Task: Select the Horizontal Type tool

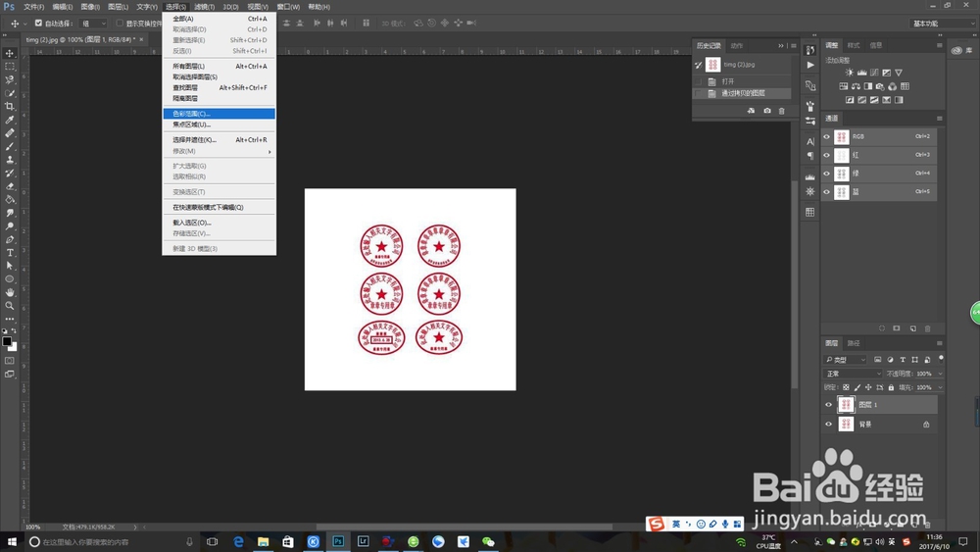Action: tap(10, 253)
